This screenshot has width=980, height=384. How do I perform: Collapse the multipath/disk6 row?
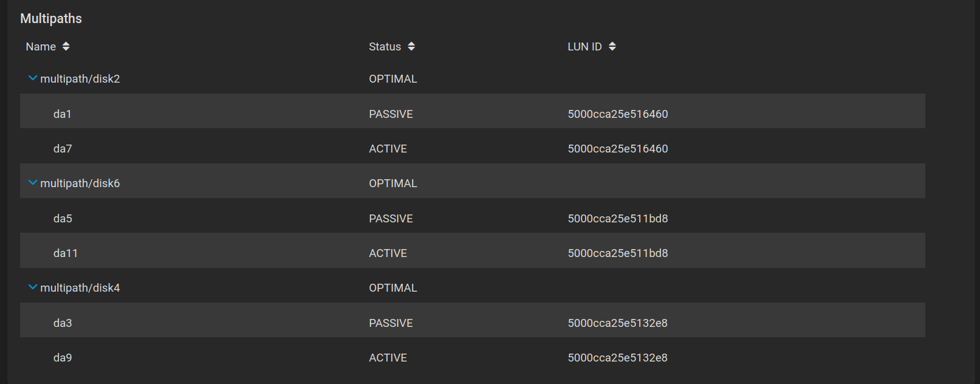[33, 183]
